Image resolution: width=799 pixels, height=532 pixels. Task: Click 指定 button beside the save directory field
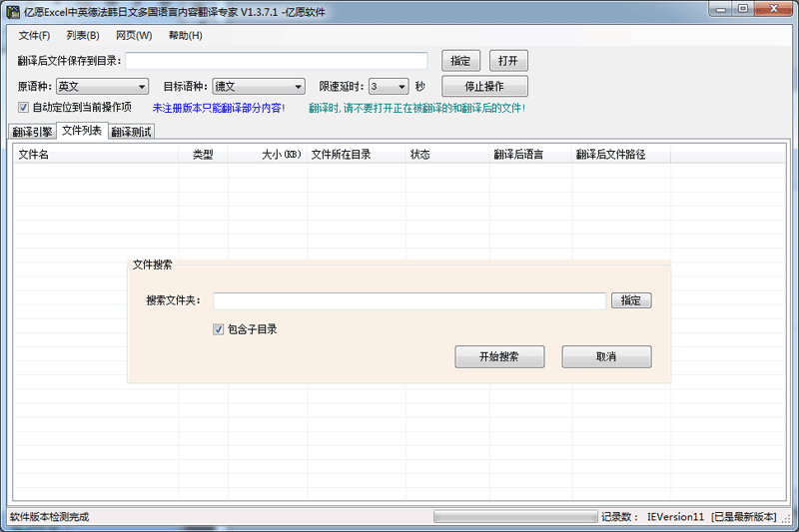point(460,61)
